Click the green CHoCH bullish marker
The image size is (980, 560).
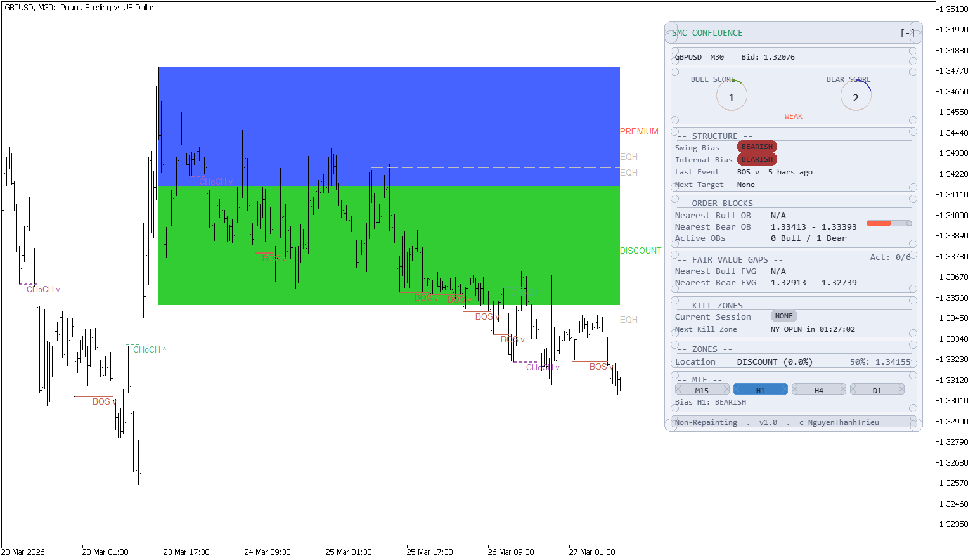(x=150, y=349)
